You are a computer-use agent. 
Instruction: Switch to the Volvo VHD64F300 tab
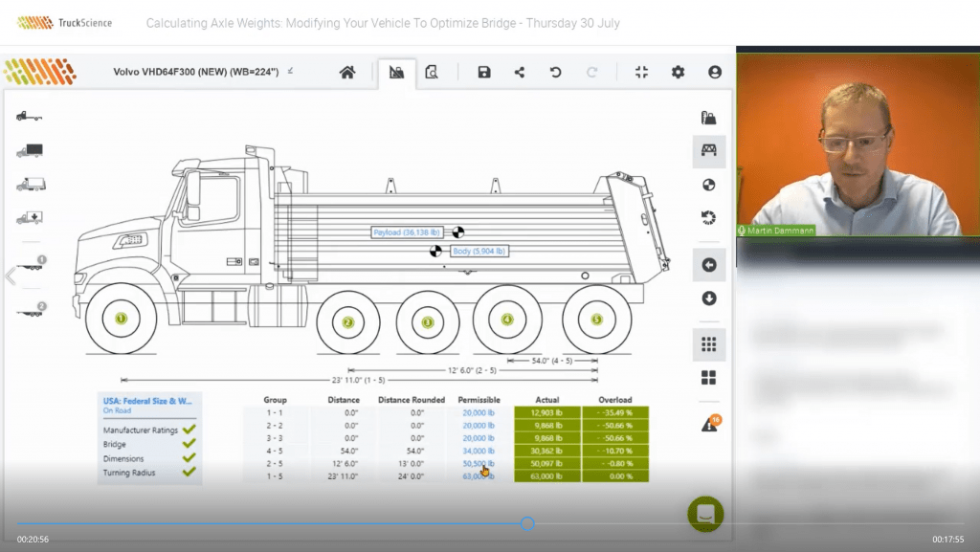pyautogui.click(x=196, y=72)
